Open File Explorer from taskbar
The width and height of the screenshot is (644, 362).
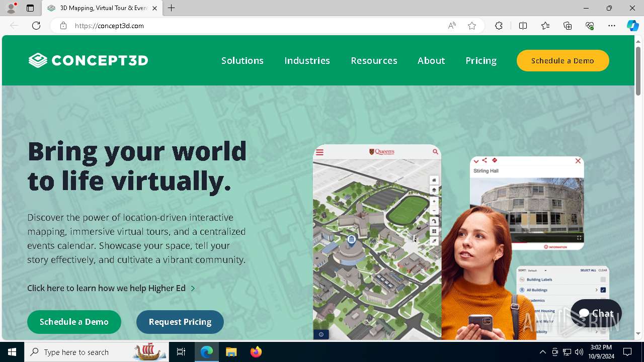coord(231,352)
